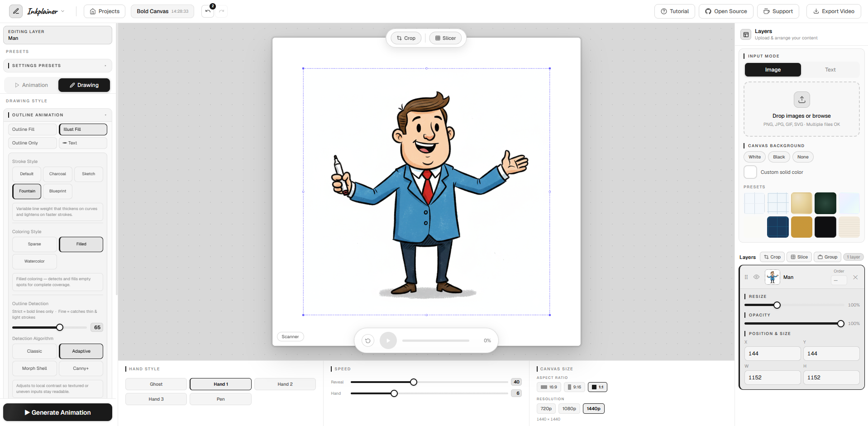Click the Crop tool above the canvas

click(x=406, y=38)
